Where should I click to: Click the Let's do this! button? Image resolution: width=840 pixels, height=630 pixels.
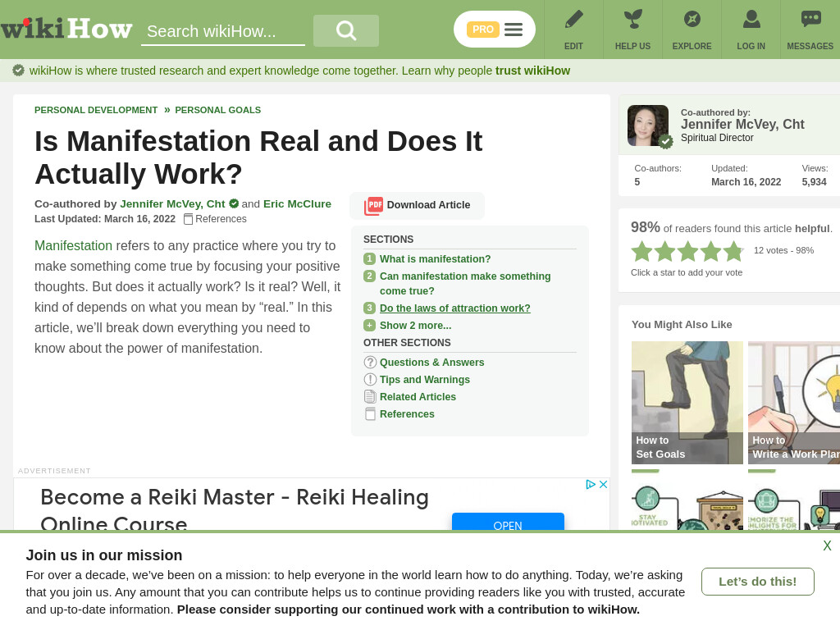pos(757,582)
